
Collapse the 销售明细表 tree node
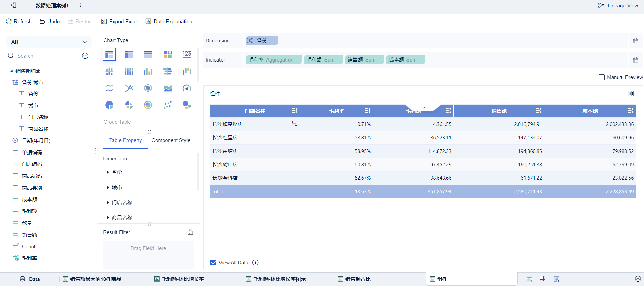(12, 71)
